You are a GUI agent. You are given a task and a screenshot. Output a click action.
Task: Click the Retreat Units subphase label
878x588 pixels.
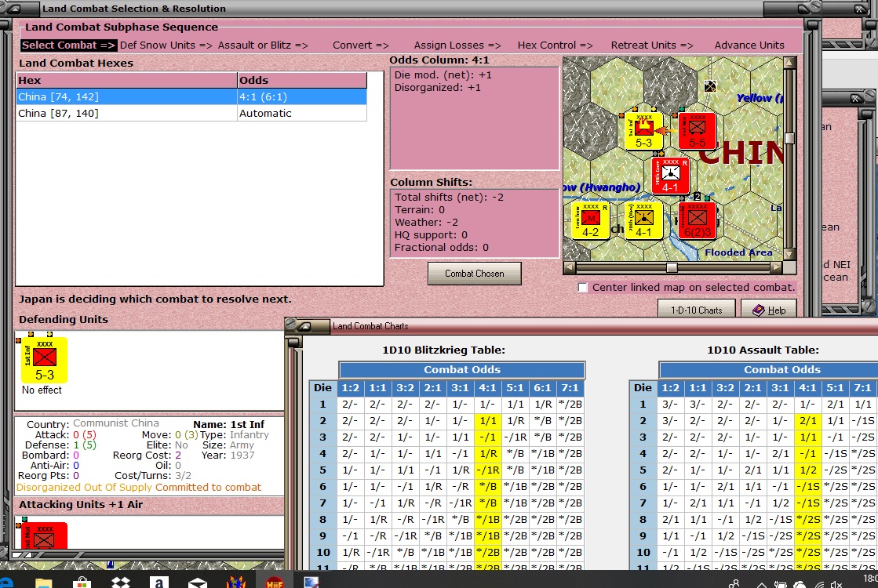652,45
